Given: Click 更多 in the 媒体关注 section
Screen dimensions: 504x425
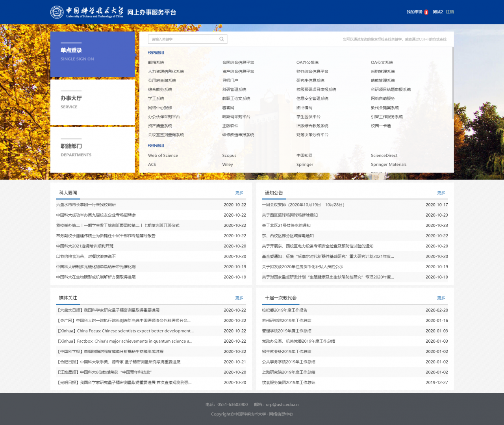Looking at the screenshot, I should pyautogui.click(x=239, y=298).
